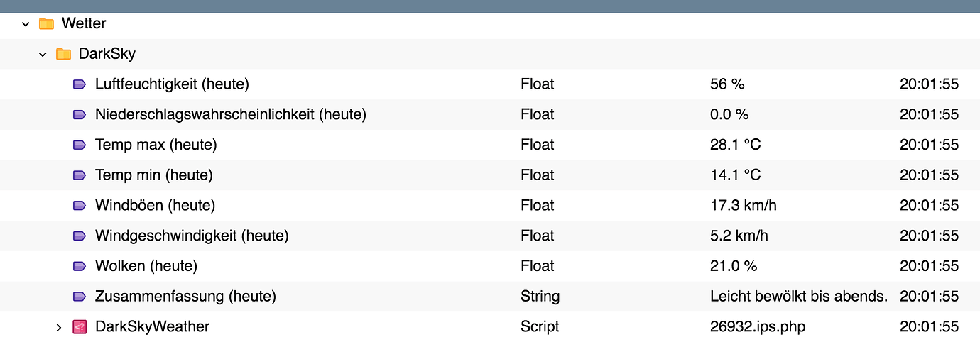Image resolution: width=980 pixels, height=342 pixels.
Task: Collapse the DarkSky folder
Action: click(43, 54)
